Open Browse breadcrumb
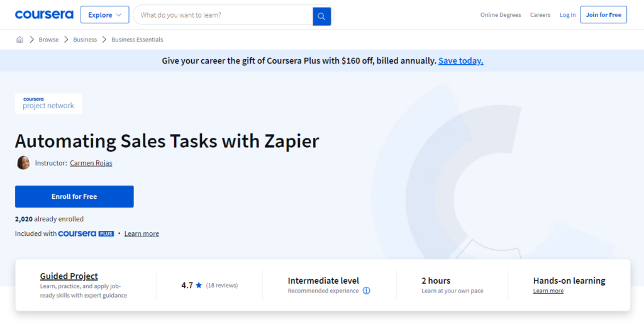This screenshot has height=324, width=644. [48, 40]
